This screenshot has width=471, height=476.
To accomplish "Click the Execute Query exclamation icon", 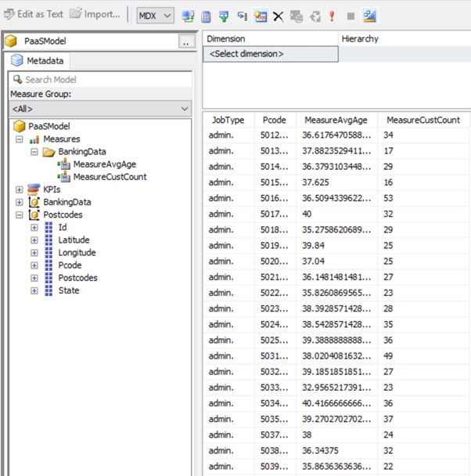I will click(332, 15).
